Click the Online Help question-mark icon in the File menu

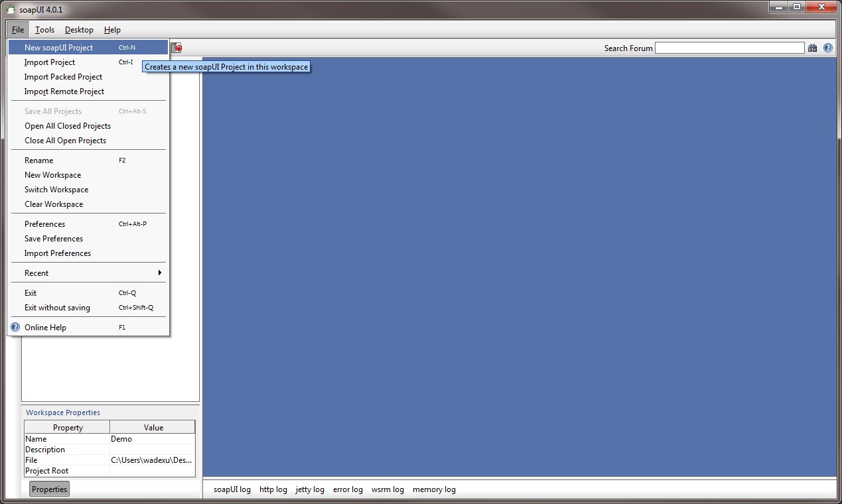15,327
